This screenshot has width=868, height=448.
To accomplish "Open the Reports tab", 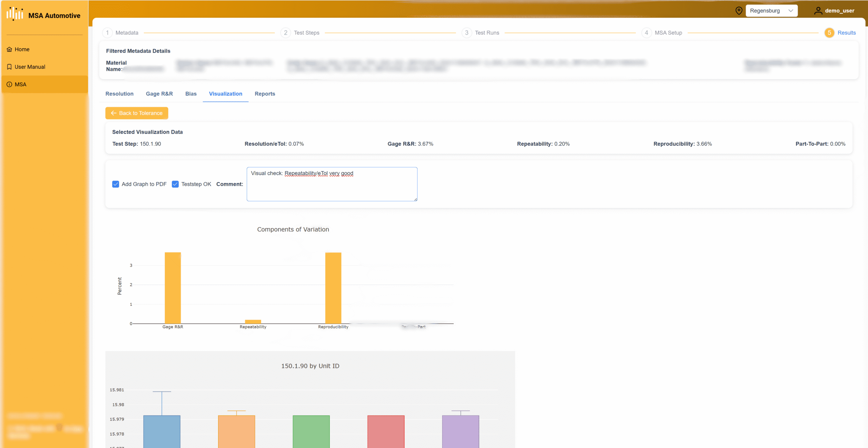I will pos(265,94).
